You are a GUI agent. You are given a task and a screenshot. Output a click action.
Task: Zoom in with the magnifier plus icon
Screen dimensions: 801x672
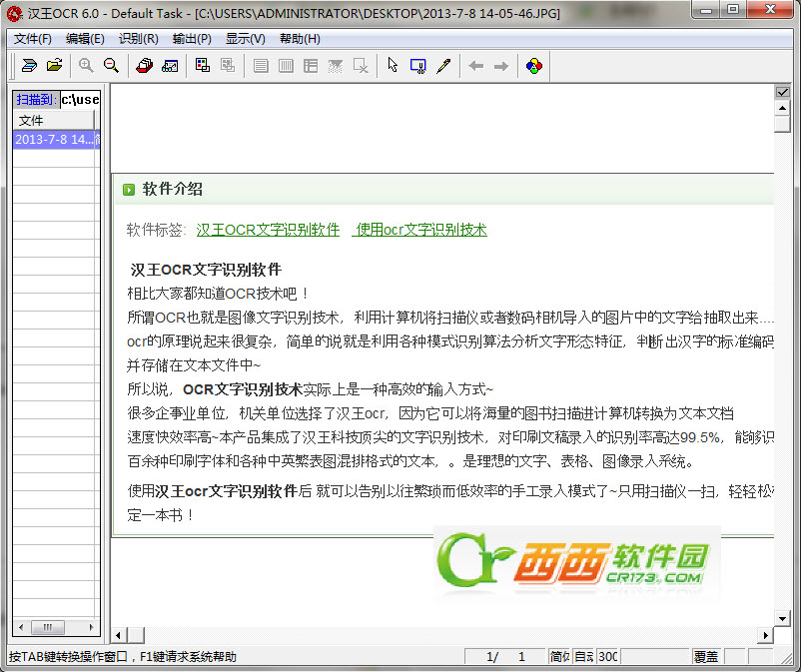(x=86, y=65)
